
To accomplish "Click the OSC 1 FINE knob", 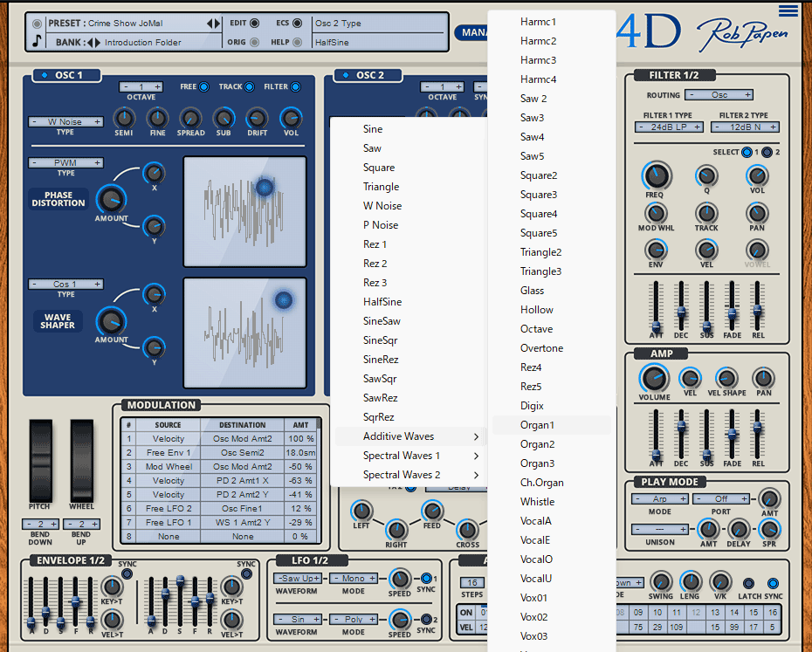I will (157, 118).
